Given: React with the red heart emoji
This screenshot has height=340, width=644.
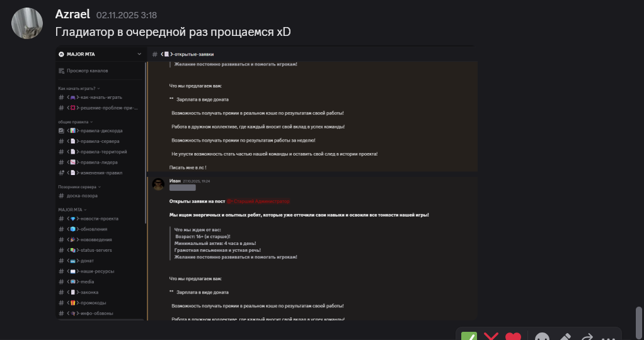Looking at the screenshot, I should coord(513,336).
